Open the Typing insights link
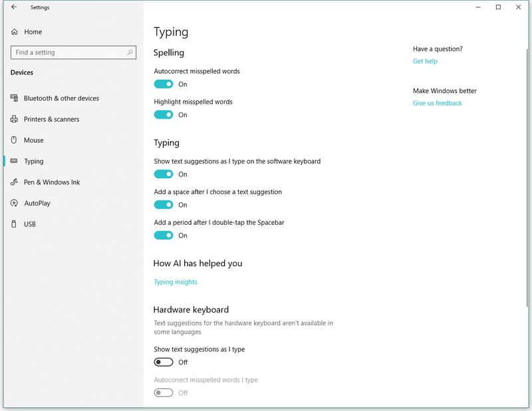This screenshot has height=411, width=532. point(176,282)
